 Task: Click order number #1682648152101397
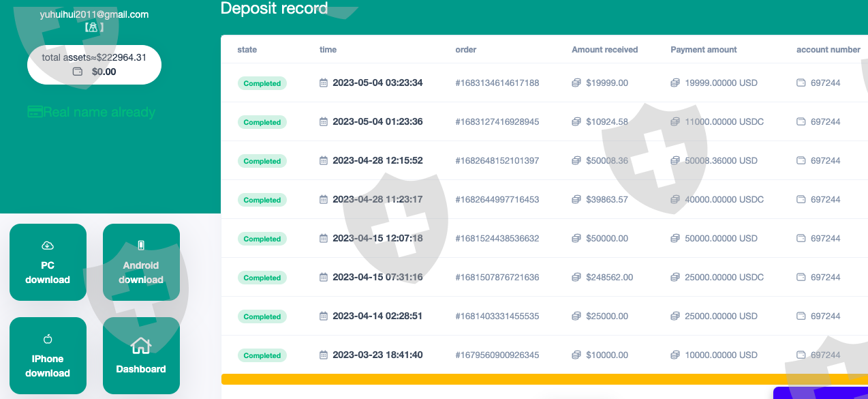pyautogui.click(x=497, y=161)
